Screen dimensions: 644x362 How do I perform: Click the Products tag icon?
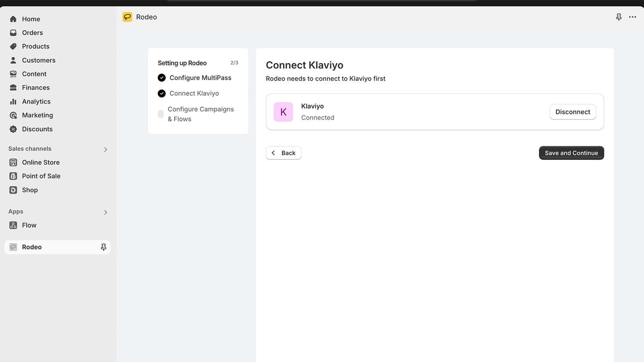13,46
